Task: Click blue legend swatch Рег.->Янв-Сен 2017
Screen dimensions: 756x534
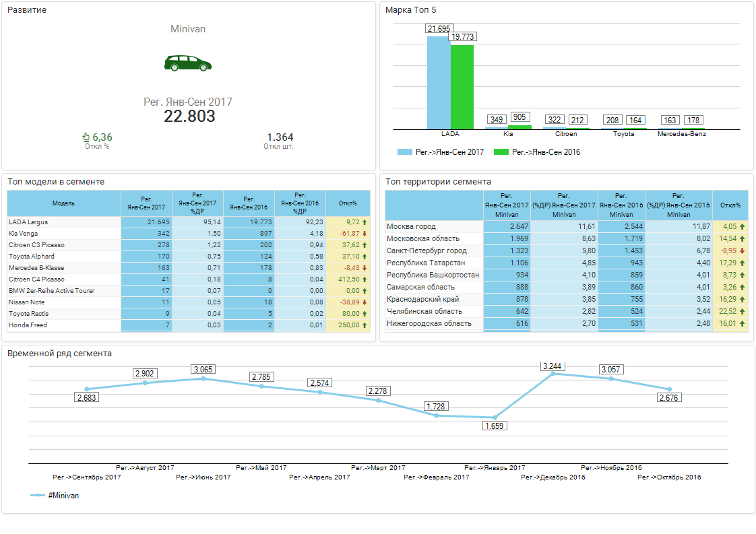Action: 404,152
